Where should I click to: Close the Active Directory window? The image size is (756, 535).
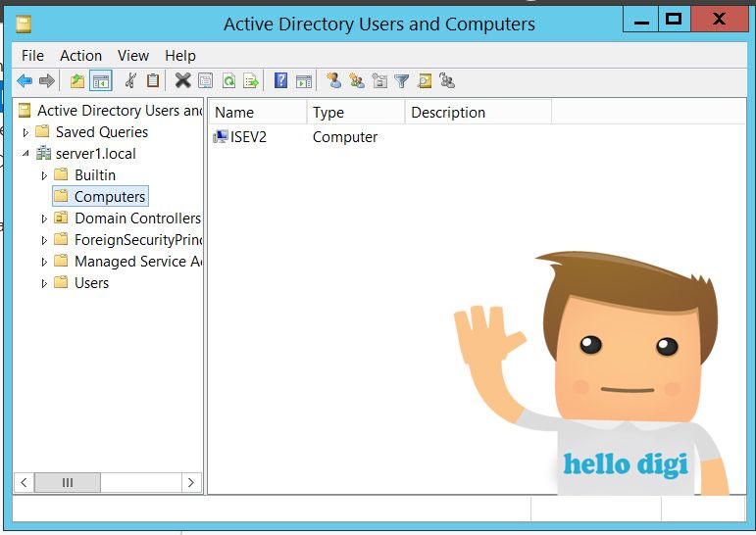pos(720,20)
